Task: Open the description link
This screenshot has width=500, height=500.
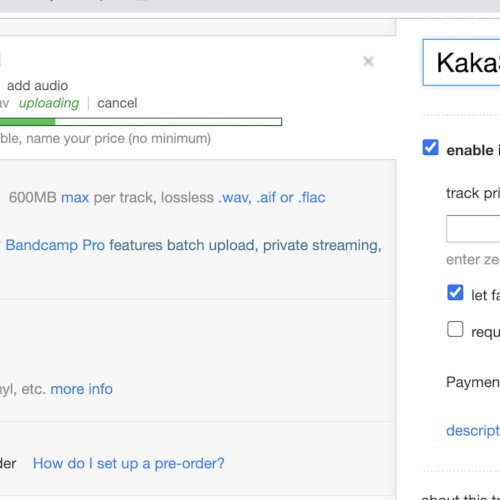Action: 473,430
